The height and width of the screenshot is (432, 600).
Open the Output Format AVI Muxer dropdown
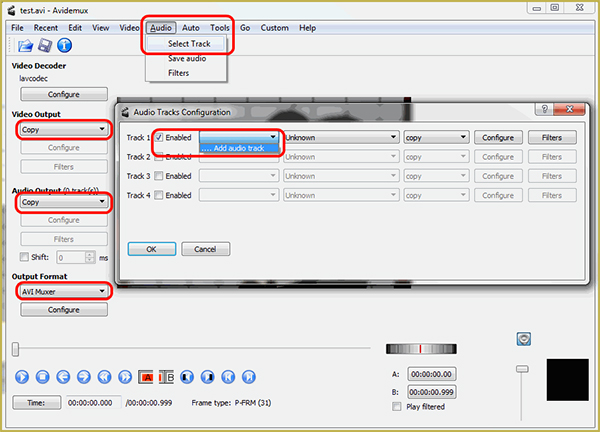click(x=64, y=292)
